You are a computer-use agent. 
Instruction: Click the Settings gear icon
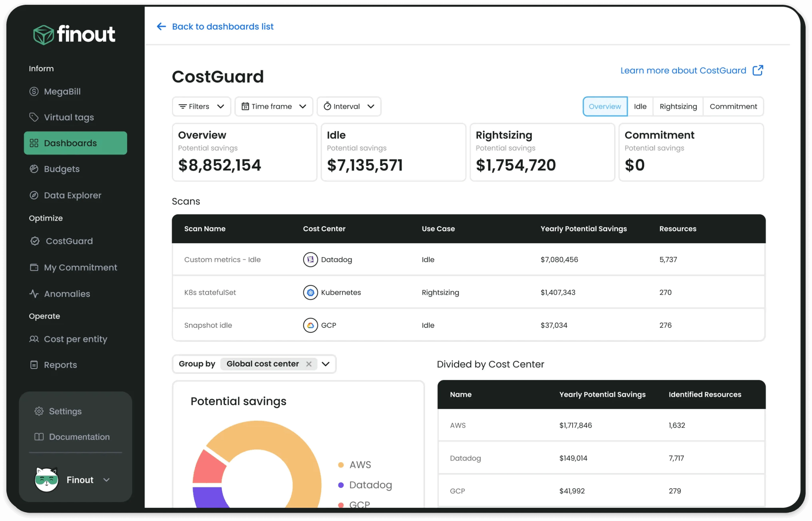pos(39,411)
